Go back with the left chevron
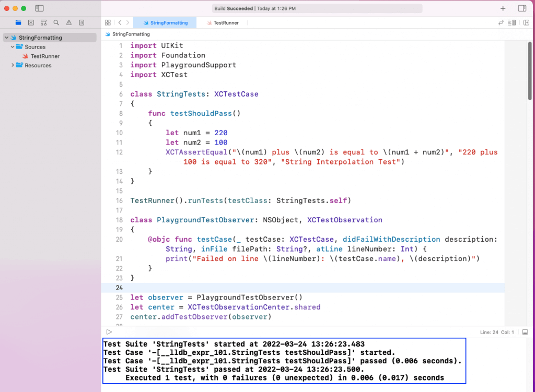Viewport: 535px width, 392px height. (120, 22)
